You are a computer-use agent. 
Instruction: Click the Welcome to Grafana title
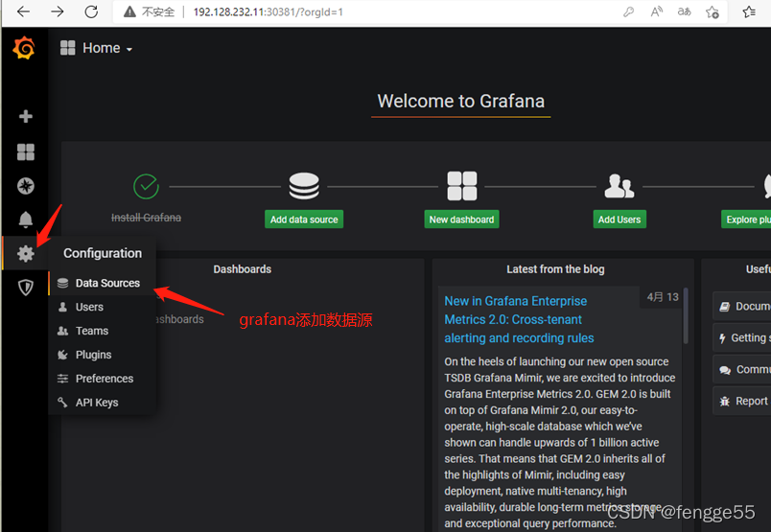[x=460, y=101]
